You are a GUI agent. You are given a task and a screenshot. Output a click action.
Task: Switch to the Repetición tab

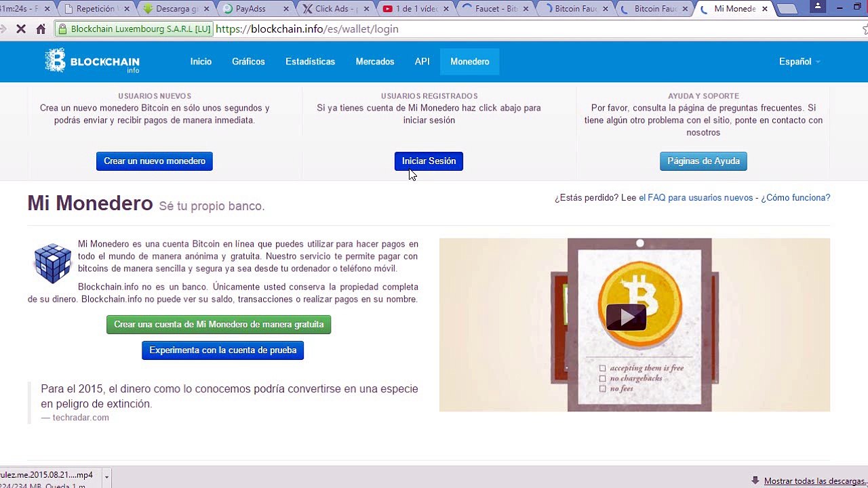(96, 9)
